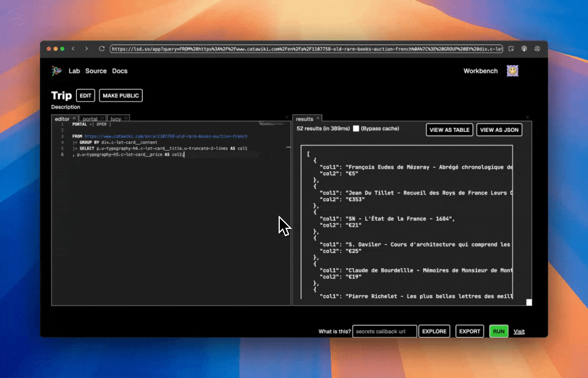
Task: Go back using the browser back arrow
Action: tap(73, 48)
